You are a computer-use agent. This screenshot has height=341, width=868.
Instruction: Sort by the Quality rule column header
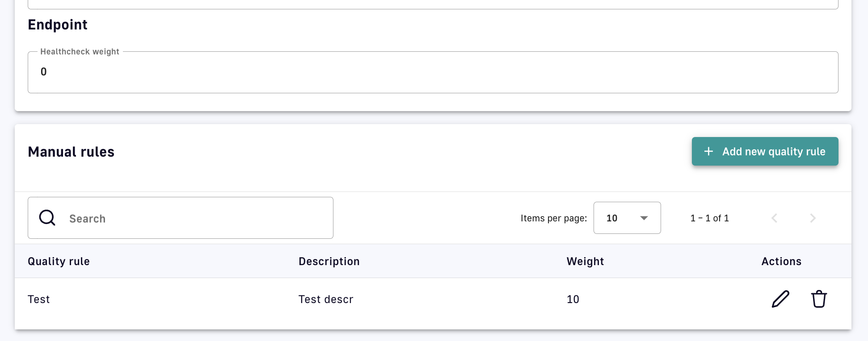(x=59, y=261)
